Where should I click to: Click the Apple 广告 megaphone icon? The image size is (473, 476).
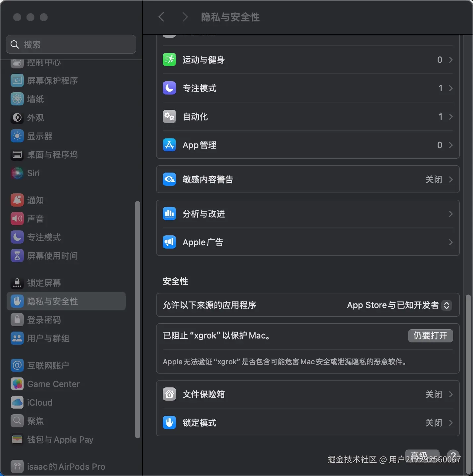[x=169, y=242]
